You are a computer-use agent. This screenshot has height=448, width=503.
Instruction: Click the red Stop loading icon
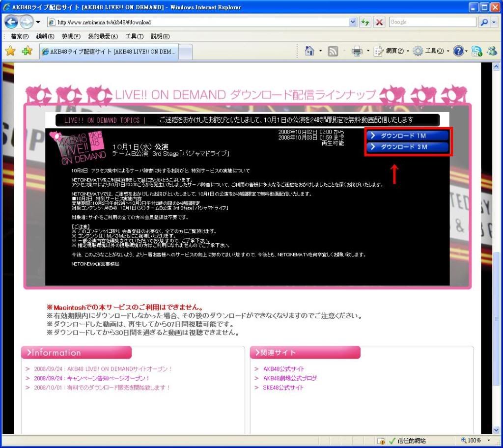coord(379,22)
